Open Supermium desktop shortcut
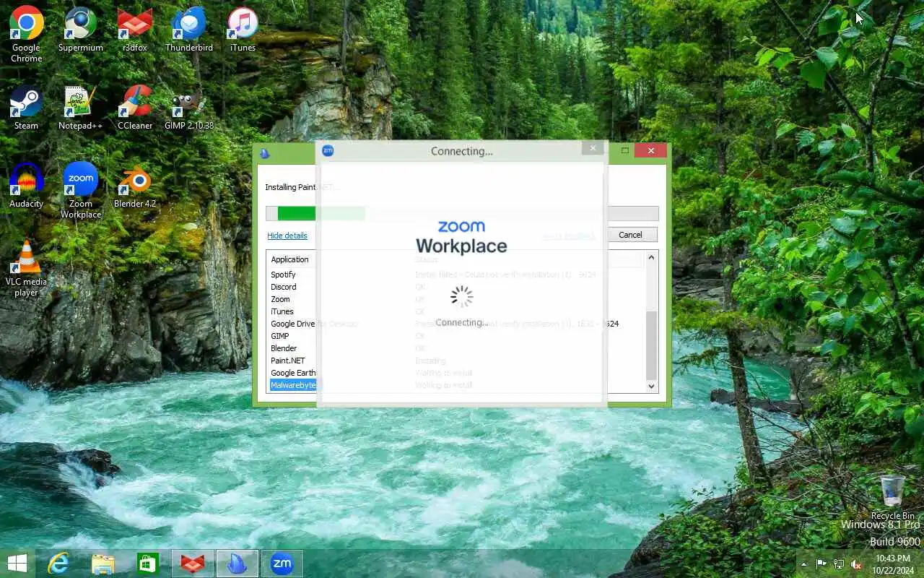 pos(80,30)
